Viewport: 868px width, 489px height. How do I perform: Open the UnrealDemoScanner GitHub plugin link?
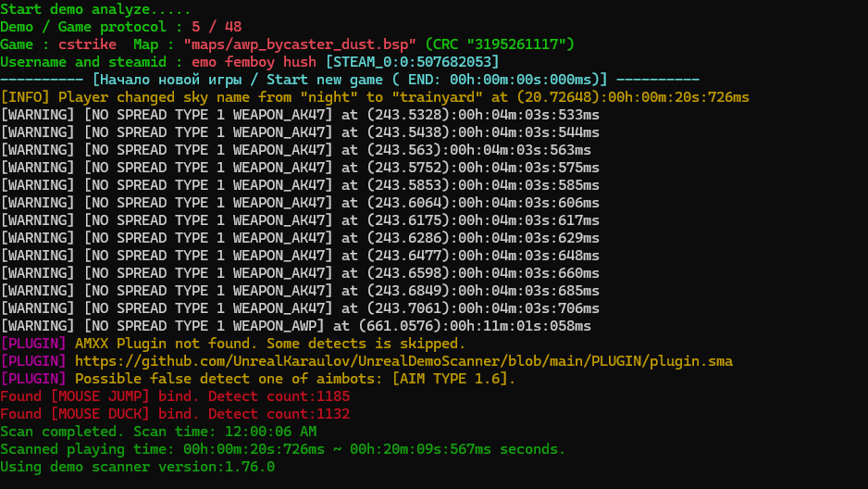(403, 361)
